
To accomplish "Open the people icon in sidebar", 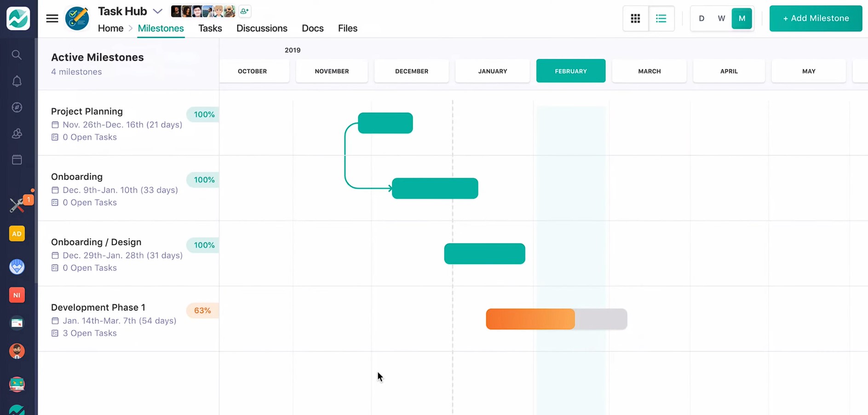I will [17, 133].
